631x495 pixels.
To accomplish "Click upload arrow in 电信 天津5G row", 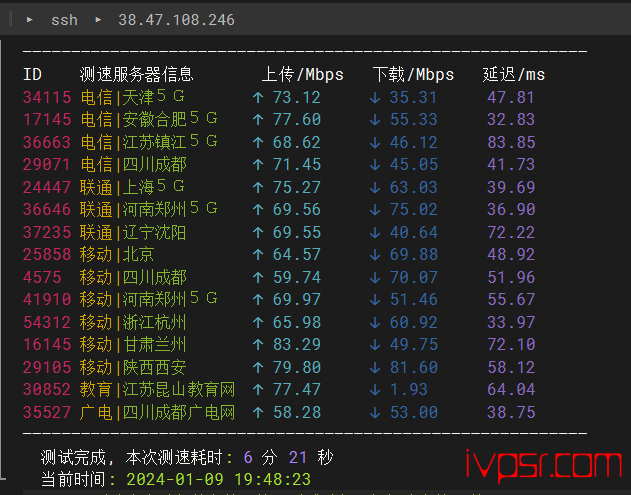I will [x=258, y=97].
